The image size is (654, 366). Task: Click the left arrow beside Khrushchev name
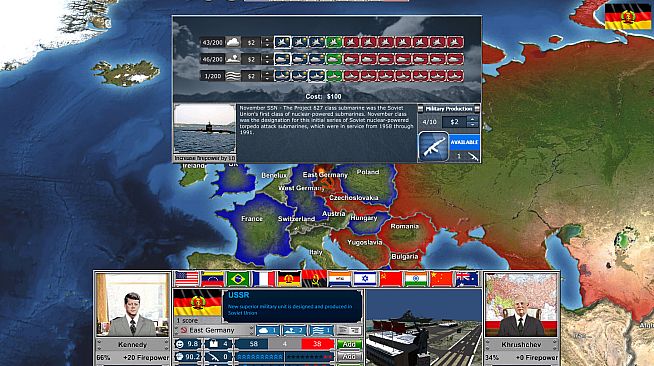488,345
